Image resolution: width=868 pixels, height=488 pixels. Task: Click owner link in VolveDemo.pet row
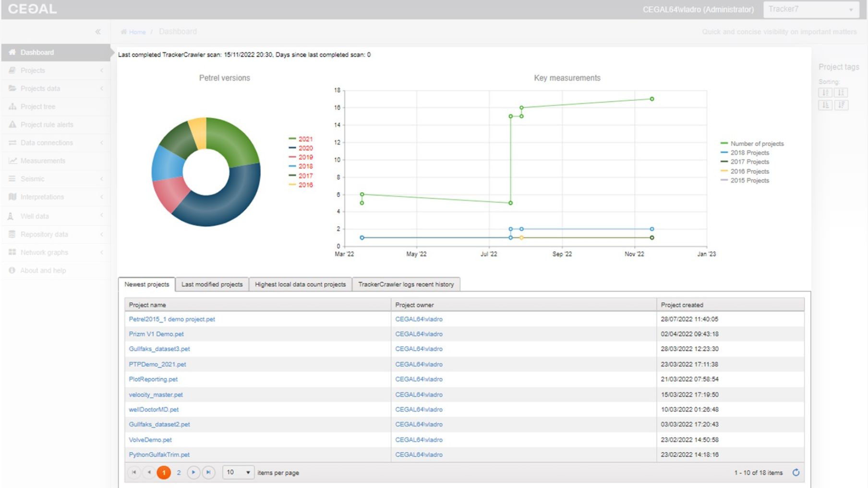pos(419,439)
